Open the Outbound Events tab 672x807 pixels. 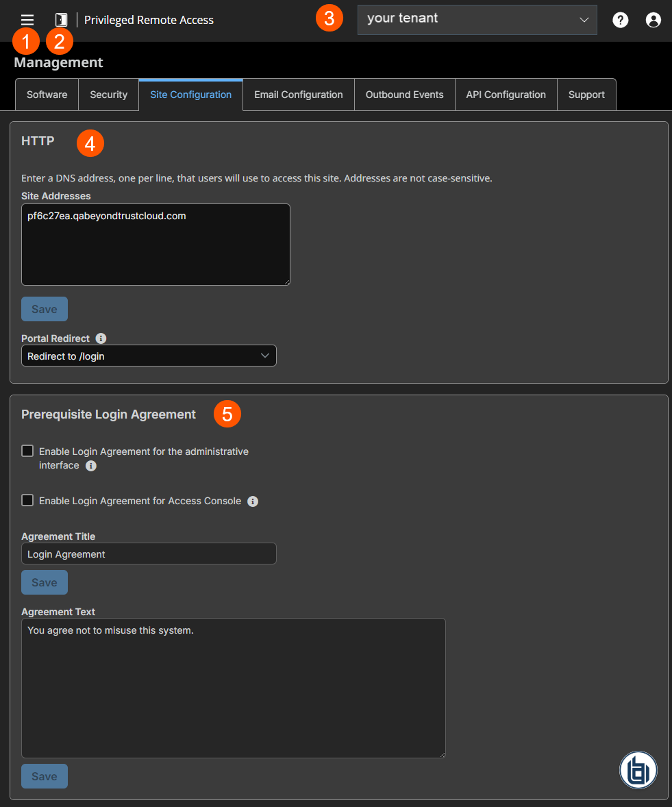pos(404,95)
